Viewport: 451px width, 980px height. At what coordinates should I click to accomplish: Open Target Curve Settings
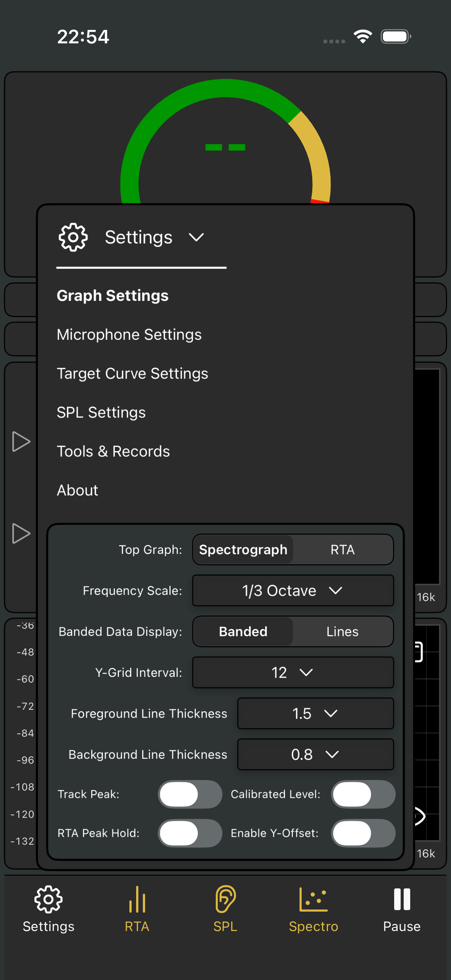[132, 374]
